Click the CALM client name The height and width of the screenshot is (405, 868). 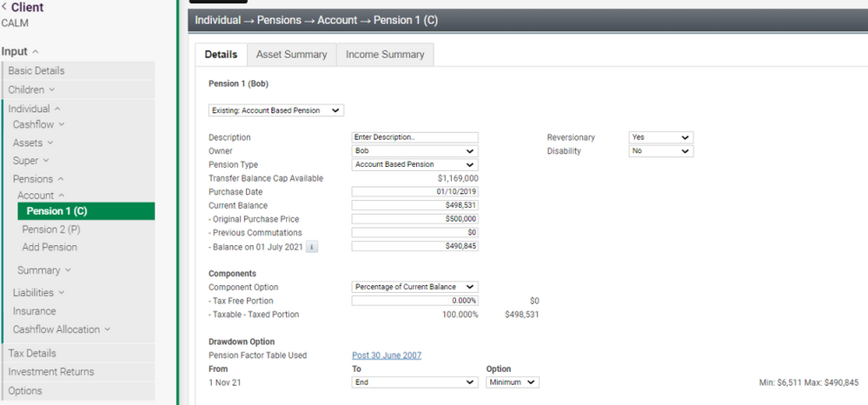15,23
